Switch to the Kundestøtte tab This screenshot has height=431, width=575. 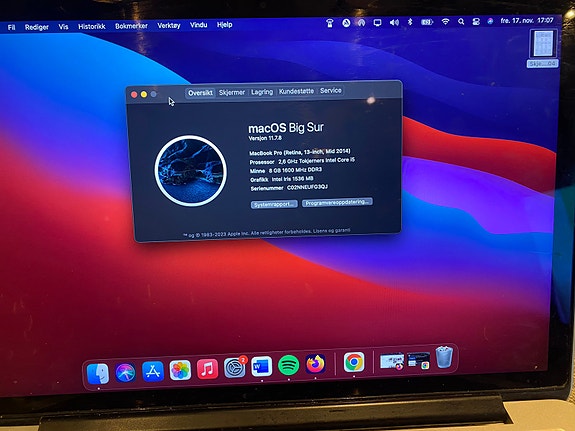296,91
